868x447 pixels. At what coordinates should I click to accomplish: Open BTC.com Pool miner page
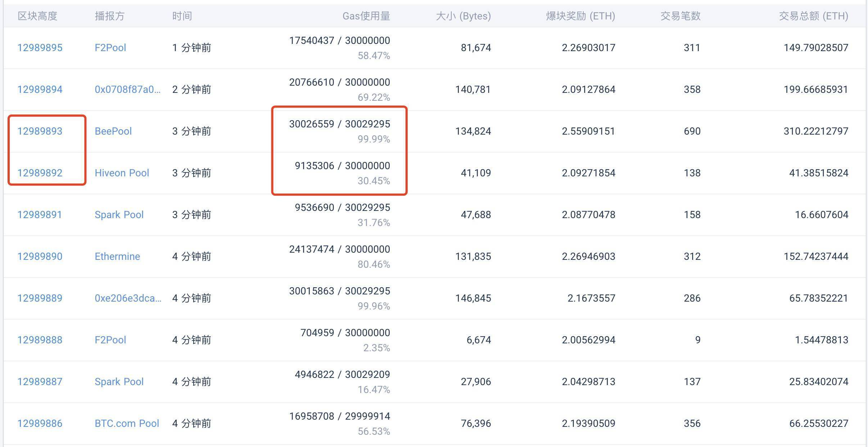pos(127,423)
